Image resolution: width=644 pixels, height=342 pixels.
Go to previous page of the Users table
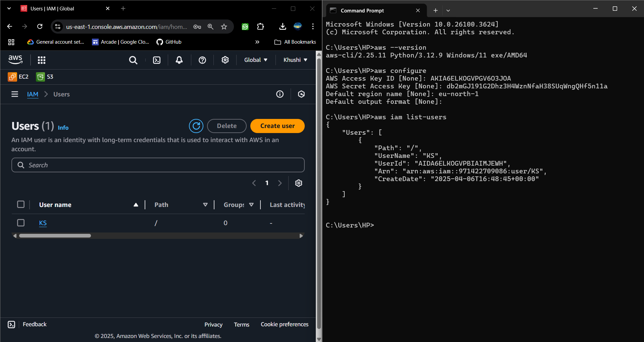(x=254, y=183)
